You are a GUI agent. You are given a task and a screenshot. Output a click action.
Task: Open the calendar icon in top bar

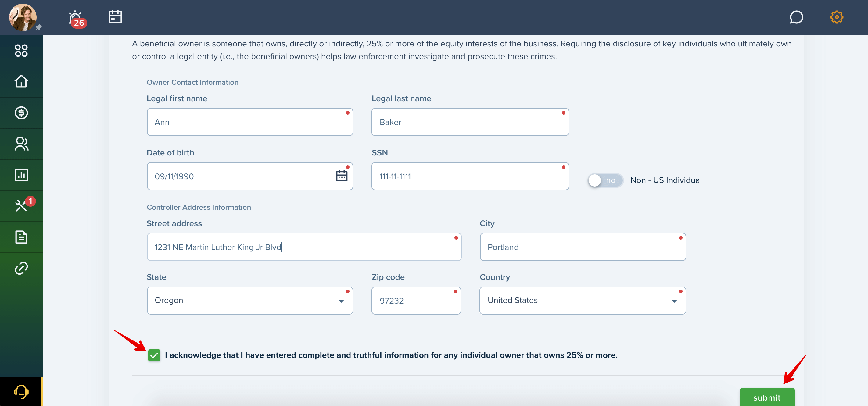coord(115,16)
